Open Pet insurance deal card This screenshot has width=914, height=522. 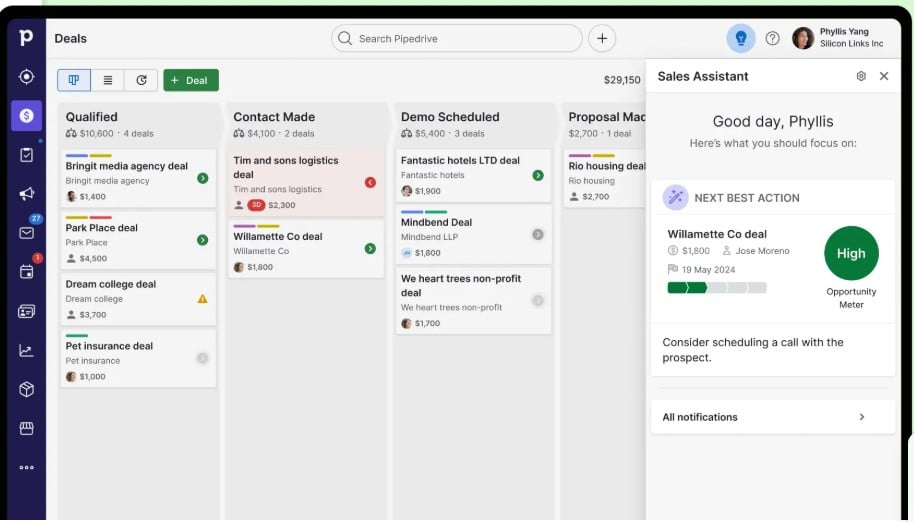pos(138,358)
